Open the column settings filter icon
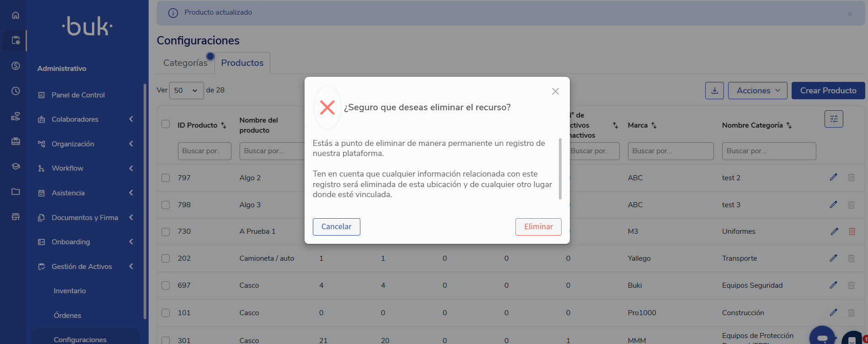The height and width of the screenshot is (344, 868). [x=834, y=119]
